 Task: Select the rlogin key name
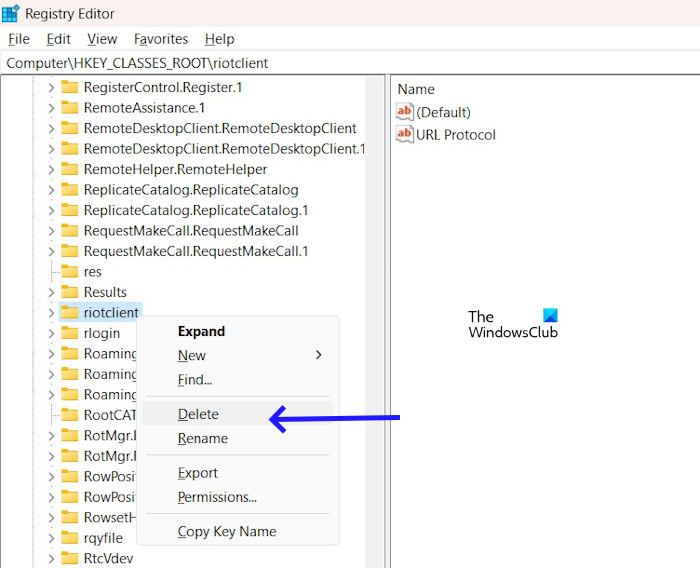pyautogui.click(x=102, y=333)
